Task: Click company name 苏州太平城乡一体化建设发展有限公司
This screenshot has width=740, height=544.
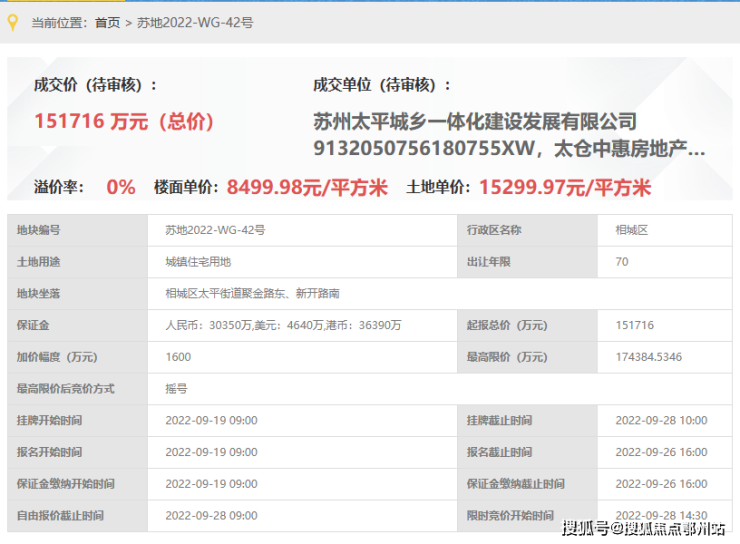Action: (474, 121)
